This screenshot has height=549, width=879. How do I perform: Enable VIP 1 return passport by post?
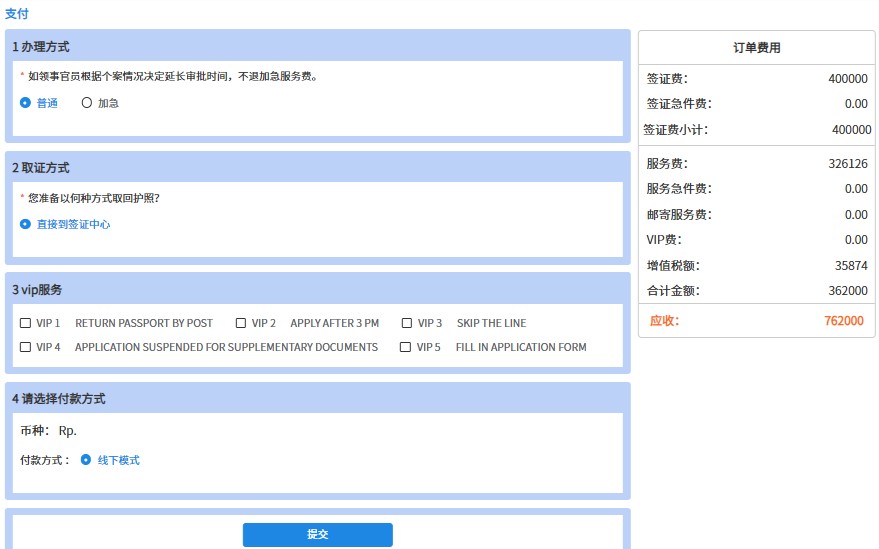[26, 323]
